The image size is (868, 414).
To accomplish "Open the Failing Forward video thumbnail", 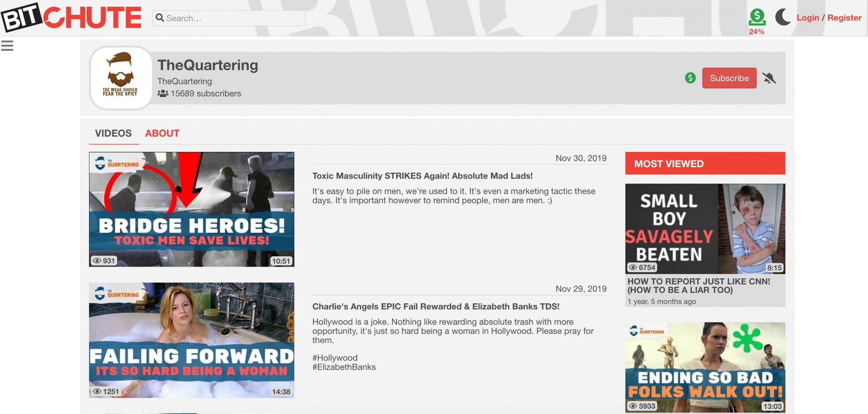I will pyautogui.click(x=191, y=340).
